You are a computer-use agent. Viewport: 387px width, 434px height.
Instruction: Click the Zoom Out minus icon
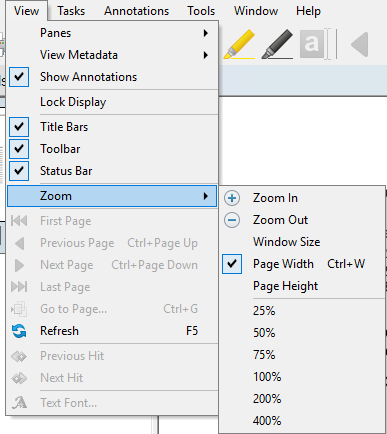(x=232, y=220)
